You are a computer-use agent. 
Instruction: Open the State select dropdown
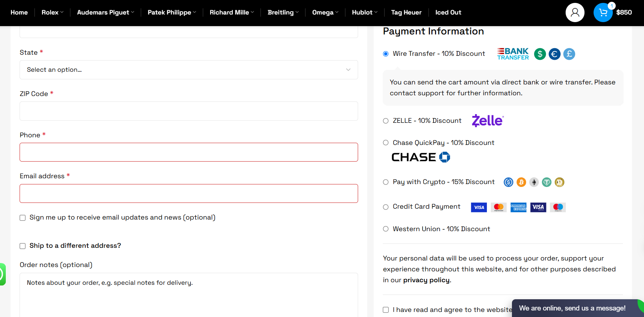(x=189, y=70)
